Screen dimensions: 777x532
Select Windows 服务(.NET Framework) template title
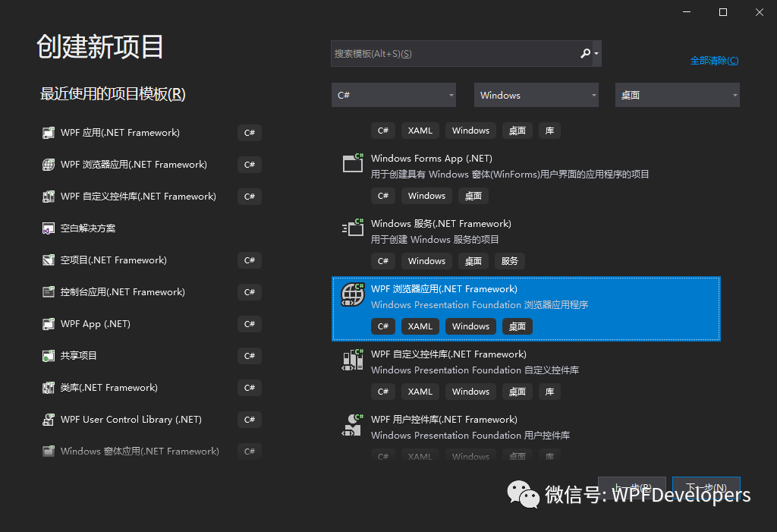point(441,224)
